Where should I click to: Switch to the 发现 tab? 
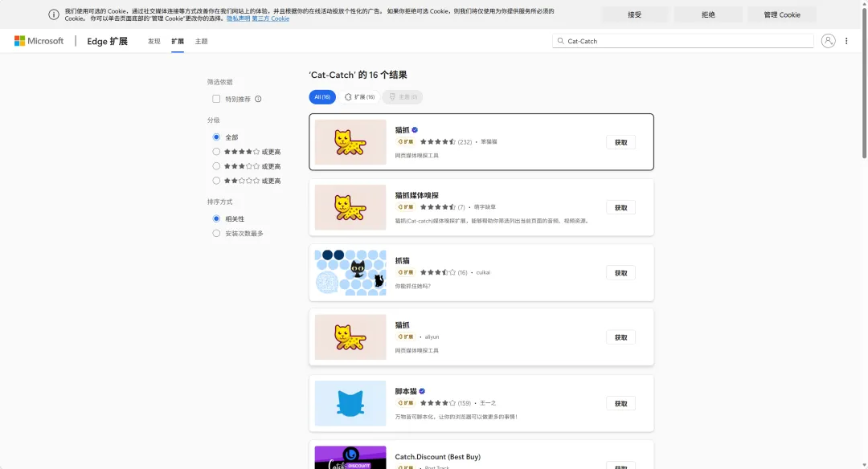(154, 42)
